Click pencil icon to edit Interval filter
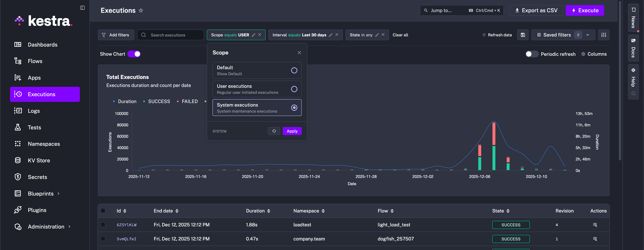Viewport: 644px width, 250px height. tap(331, 35)
